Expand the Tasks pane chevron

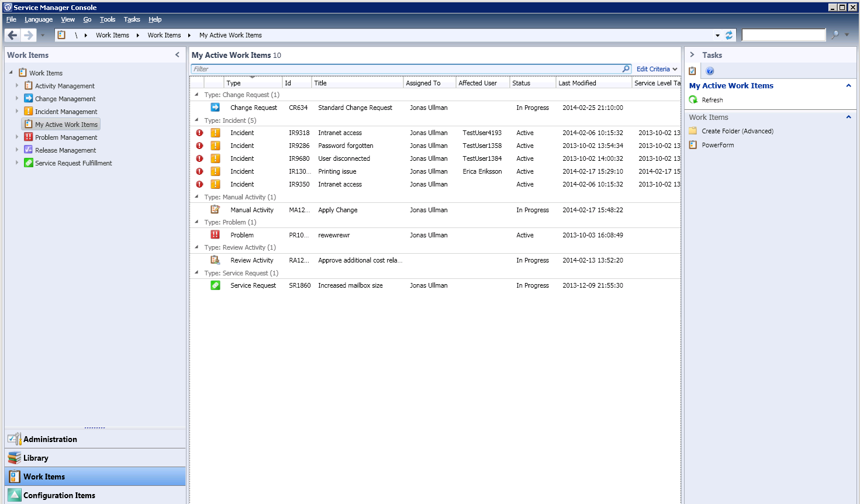tap(692, 54)
